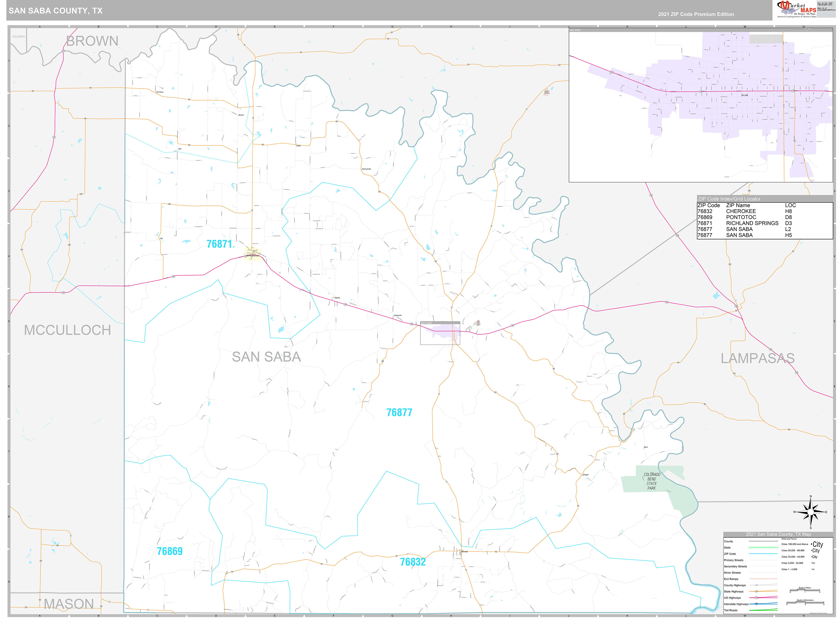The image size is (840, 618).
Task: Click the Scale in Miles bar
Action: coord(805,590)
